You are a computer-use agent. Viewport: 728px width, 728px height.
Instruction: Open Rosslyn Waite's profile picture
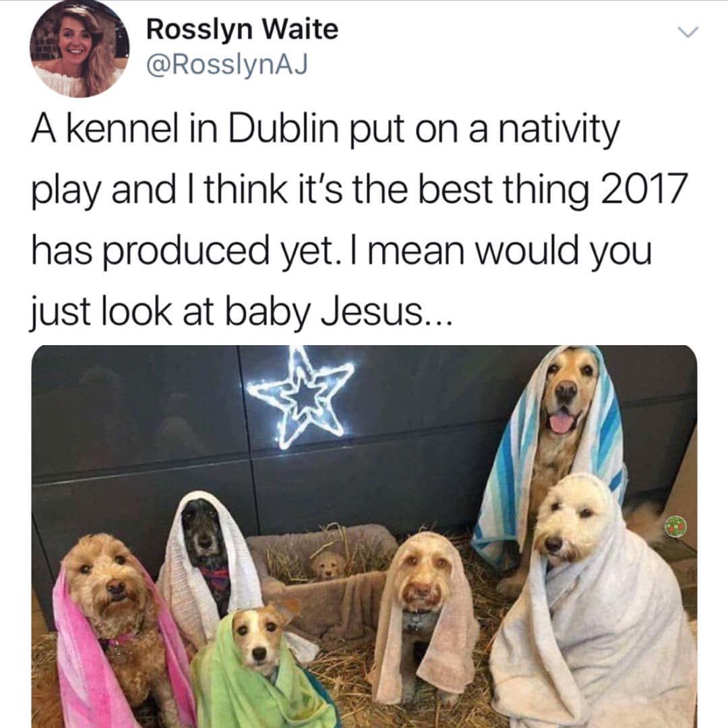point(80,48)
